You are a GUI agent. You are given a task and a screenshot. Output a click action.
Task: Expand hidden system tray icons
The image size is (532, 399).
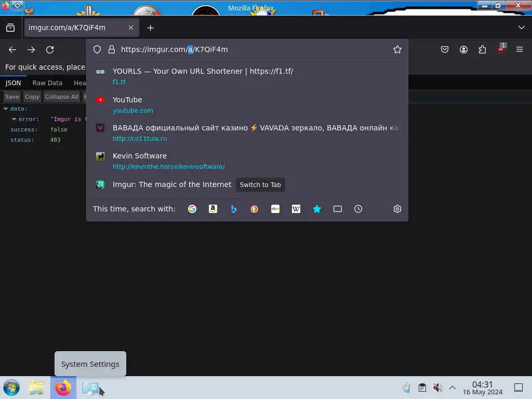click(453, 388)
